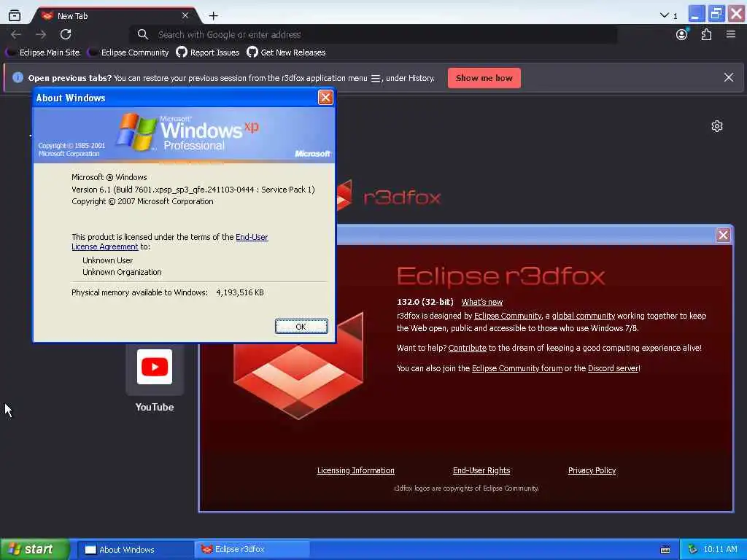Click the 132.0 (32-bit) version text
Screen dimensions: 747x560
(425, 302)
